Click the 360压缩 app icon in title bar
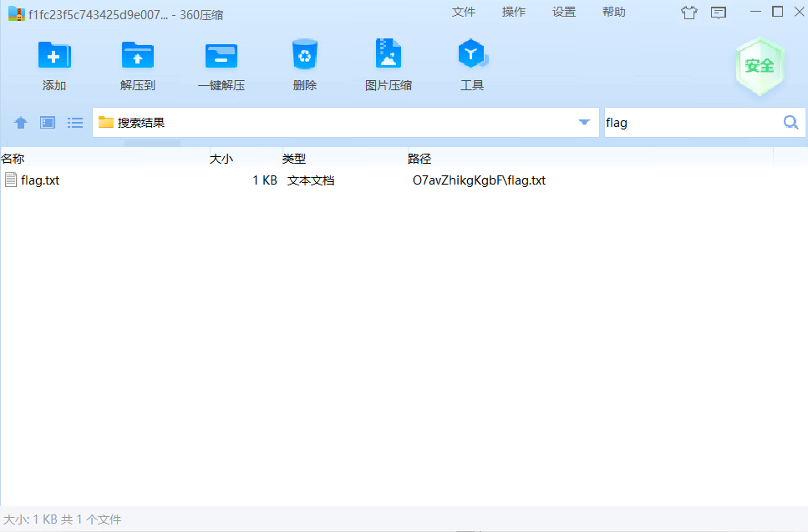The image size is (808, 532). (17, 14)
